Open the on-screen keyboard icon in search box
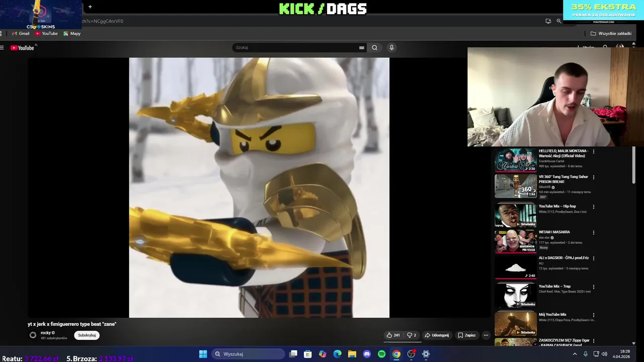 point(361,48)
